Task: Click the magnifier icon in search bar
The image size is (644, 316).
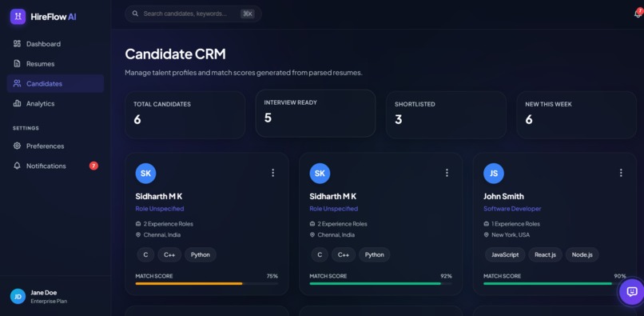Action: [x=135, y=14]
